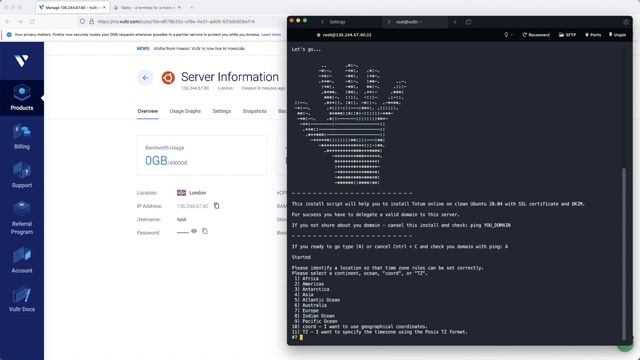Close the Tabby browser tab

click(179, 7)
